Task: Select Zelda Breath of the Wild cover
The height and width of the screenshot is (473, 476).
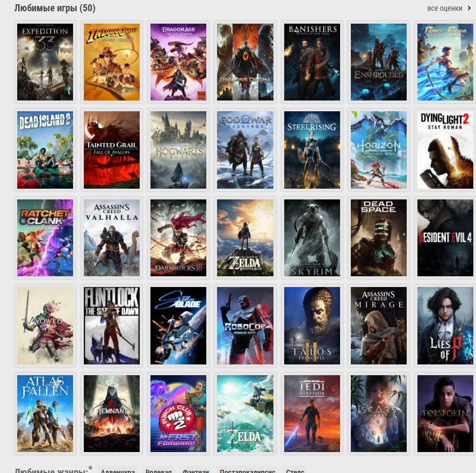Action: point(246,238)
